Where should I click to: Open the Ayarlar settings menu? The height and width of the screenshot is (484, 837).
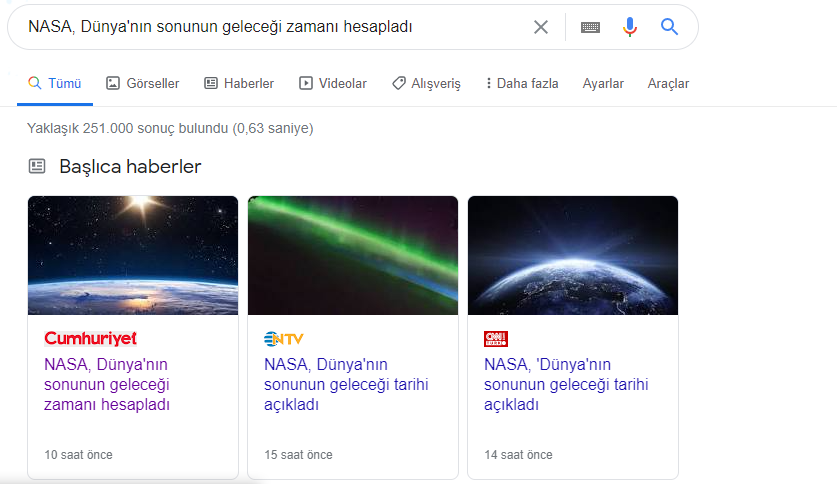tap(603, 84)
